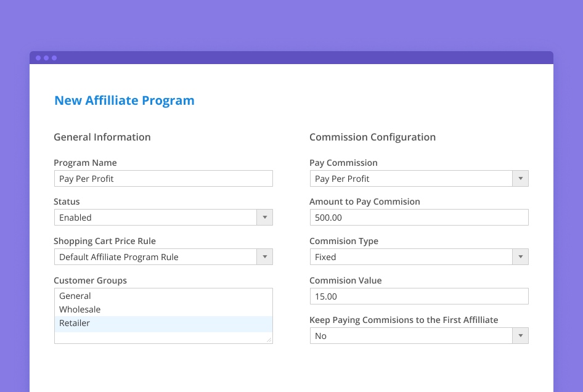Select Retailer in Customer Groups list
This screenshot has height=392, width=583.
coord(75,323)
